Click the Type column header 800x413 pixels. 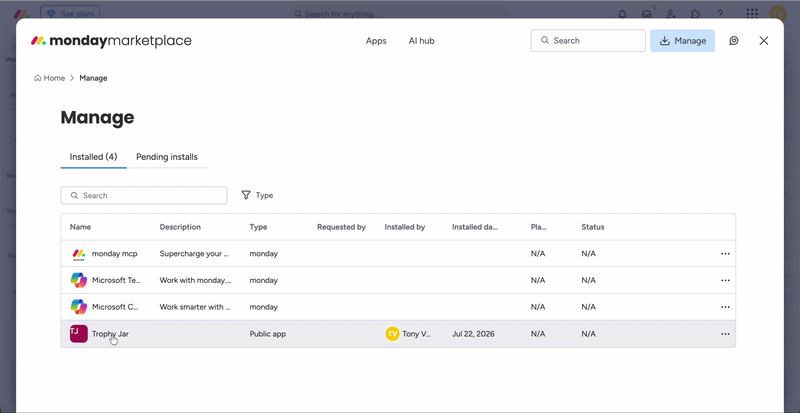(258, 227)
